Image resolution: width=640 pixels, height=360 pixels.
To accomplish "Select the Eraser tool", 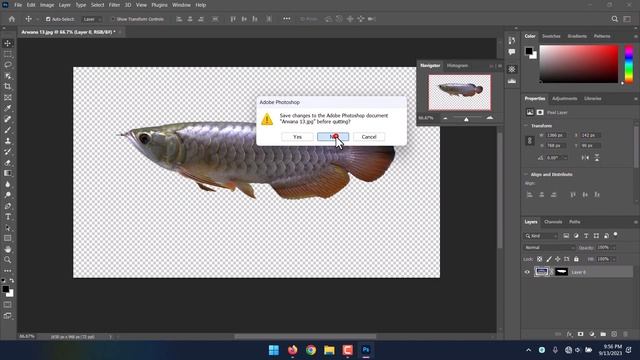I will [x=8, y=162].
